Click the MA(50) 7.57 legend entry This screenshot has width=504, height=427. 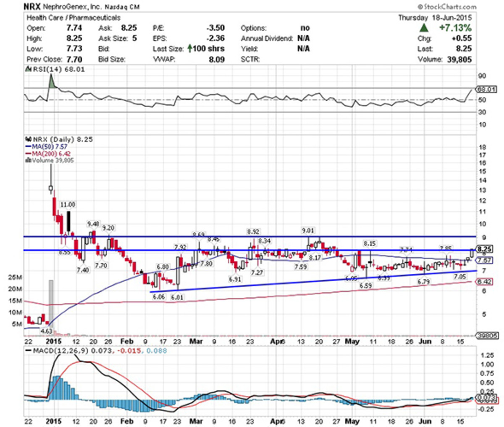point(46,147)
